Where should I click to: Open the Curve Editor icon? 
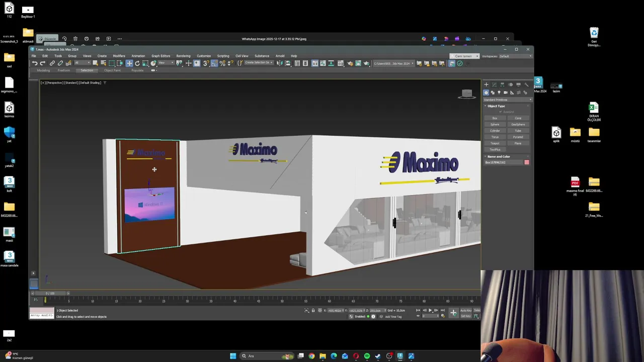(x=323, y=63)
